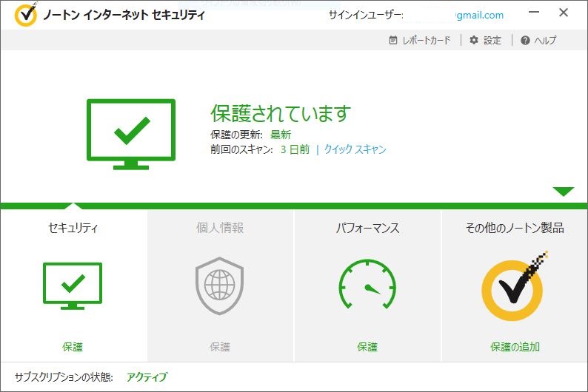
Task: Click 保護 status under 個人情報
Action: click(220, 347)
